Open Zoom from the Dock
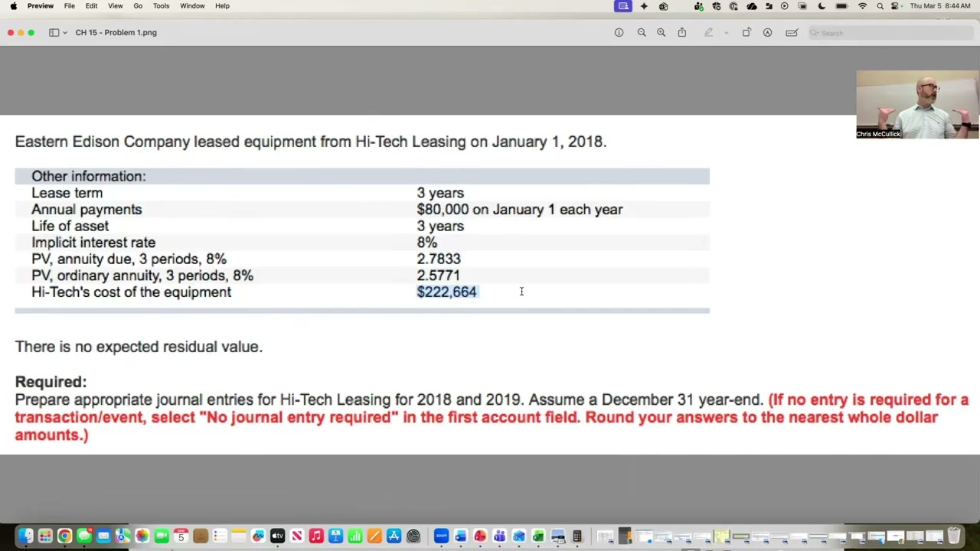Screen dimensions: 980x551 pos(441,536)
